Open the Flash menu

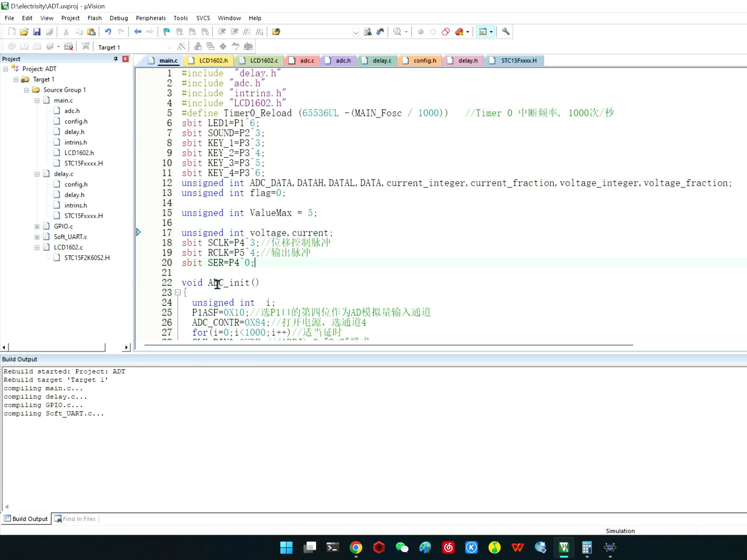coord(94,17)
